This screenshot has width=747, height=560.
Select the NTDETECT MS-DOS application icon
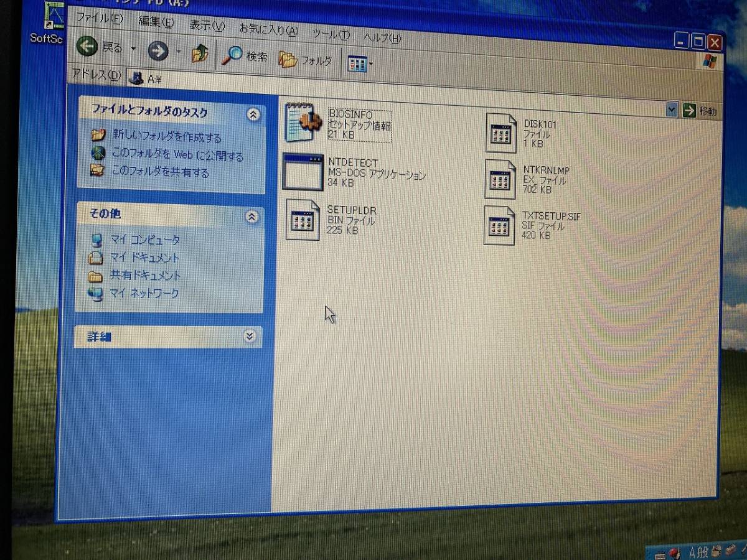pos(303,172)
